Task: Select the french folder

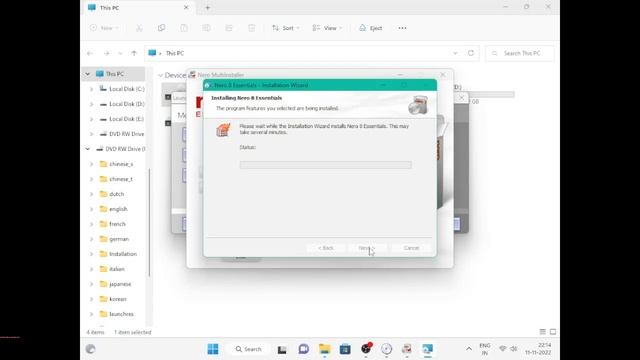Action: pyautogui.click(x=113, y=224)
